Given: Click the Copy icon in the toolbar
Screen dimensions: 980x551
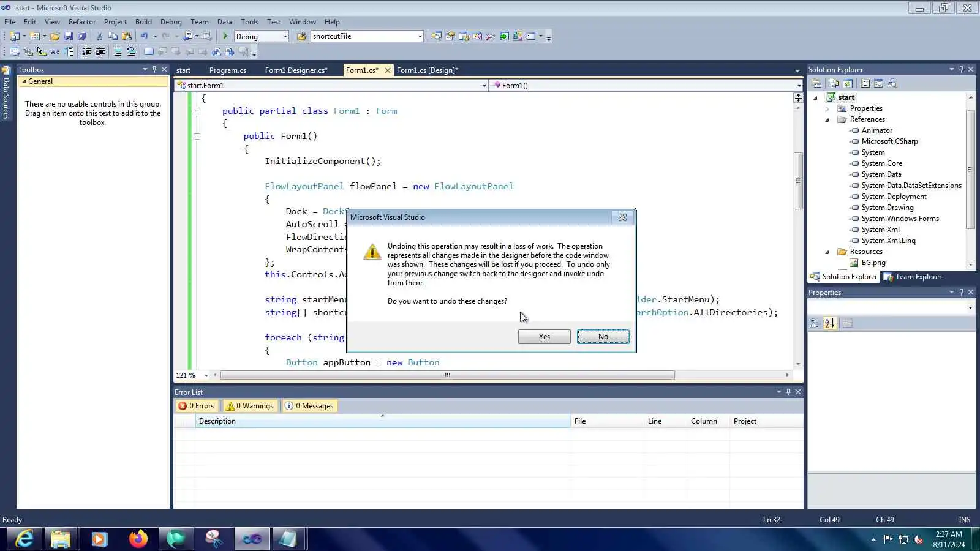Looking at the screenshot, I should (113, 36).
